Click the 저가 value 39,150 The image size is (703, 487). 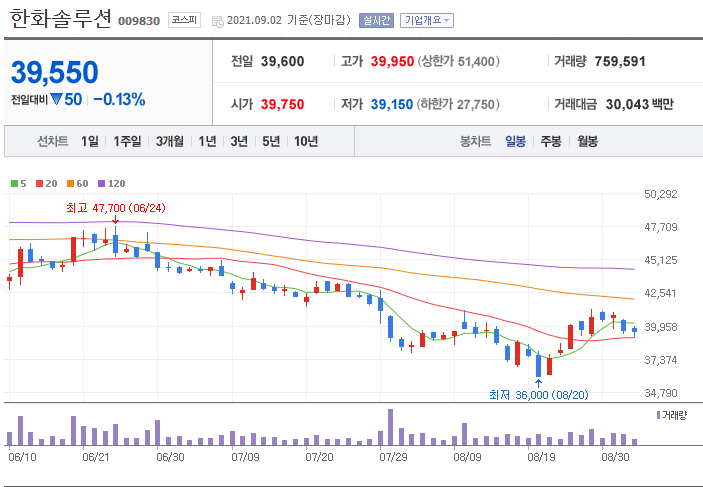pos(392,104)
